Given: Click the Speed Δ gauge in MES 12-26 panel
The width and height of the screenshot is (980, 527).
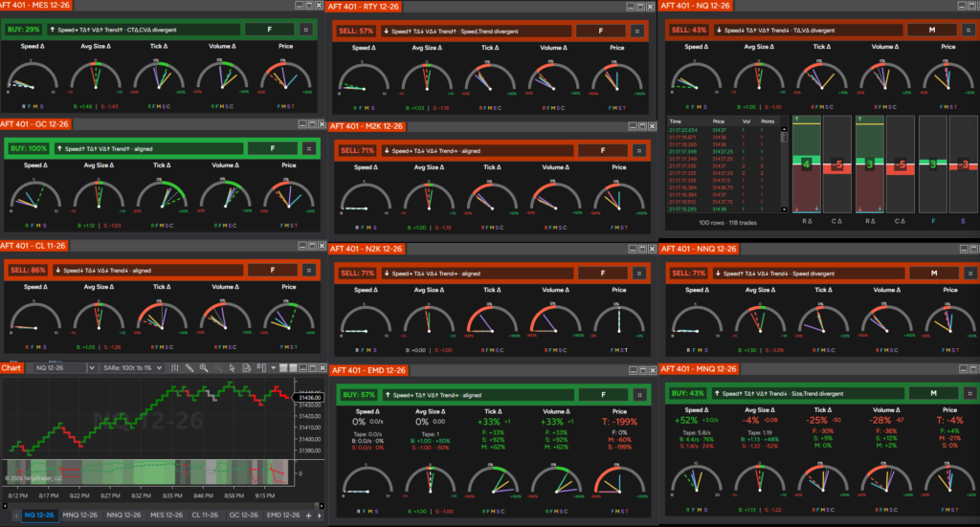Looking at the screenshot, I should pyautogui.click(x=32, y=75).
